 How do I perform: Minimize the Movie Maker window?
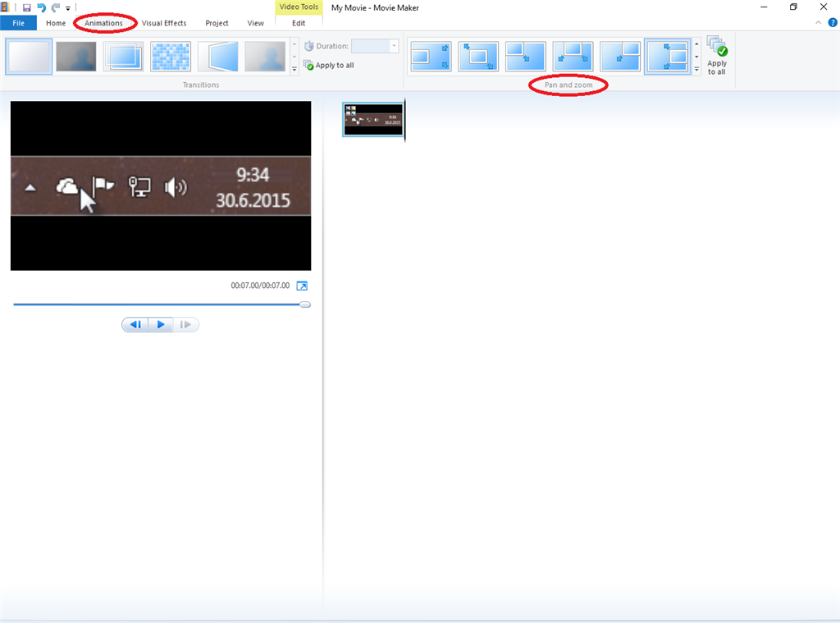coord(764,7)
